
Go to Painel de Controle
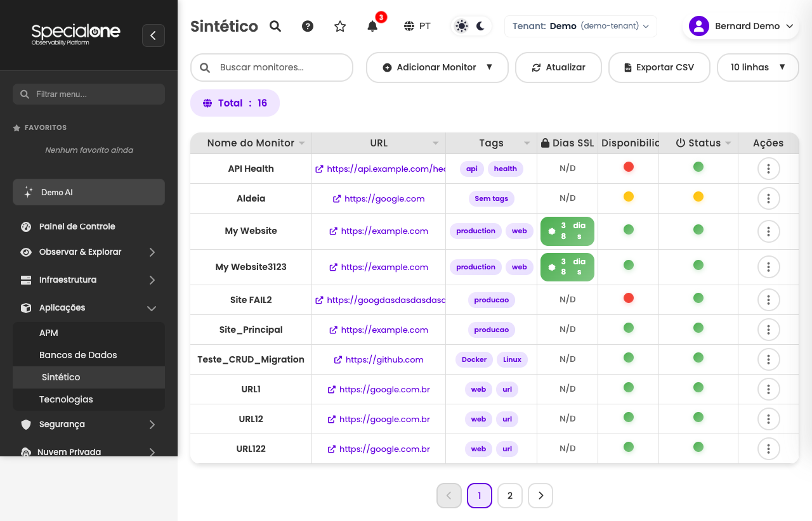[89, 226]
